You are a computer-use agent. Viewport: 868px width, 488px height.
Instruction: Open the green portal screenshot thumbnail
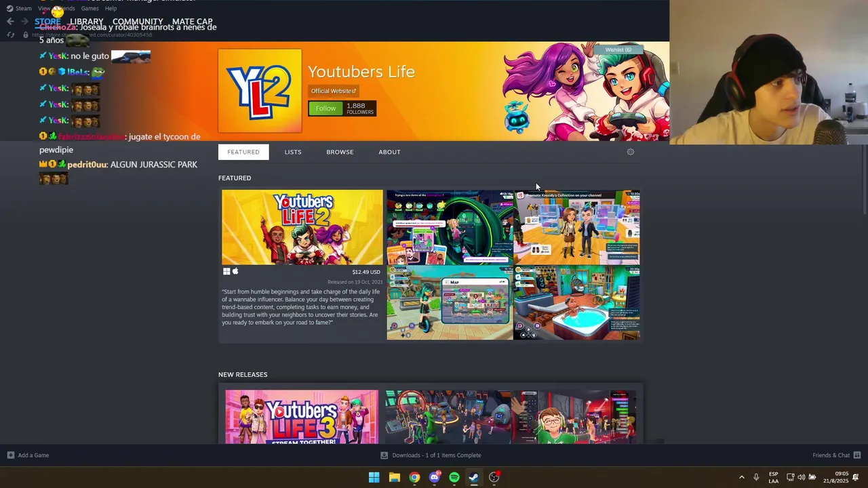tap(450, 227)
